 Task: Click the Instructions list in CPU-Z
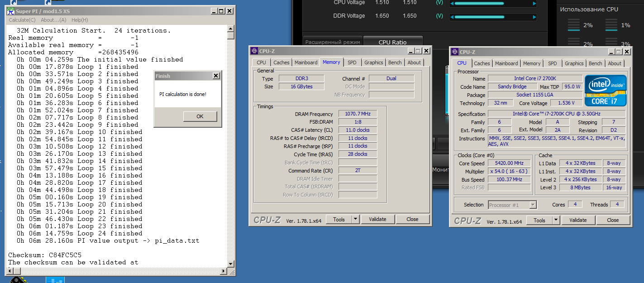click(x=557, y=141)
